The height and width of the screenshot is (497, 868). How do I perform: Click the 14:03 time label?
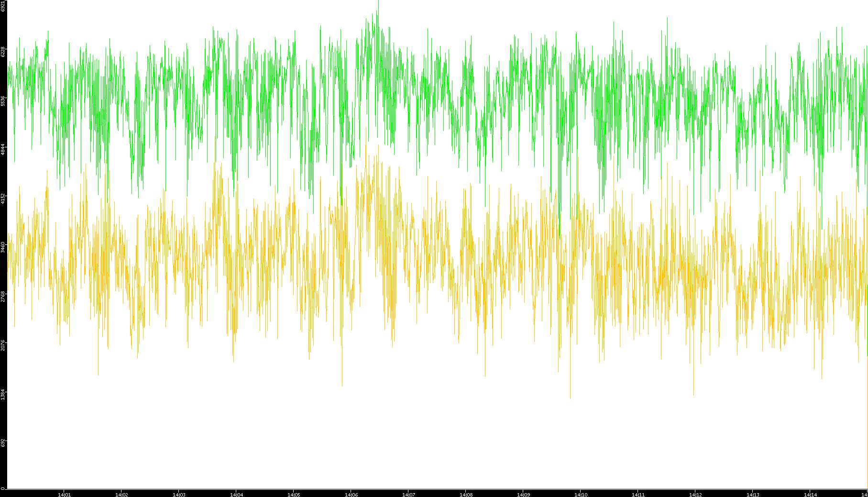pyautogui.click(x=179, y=495)
